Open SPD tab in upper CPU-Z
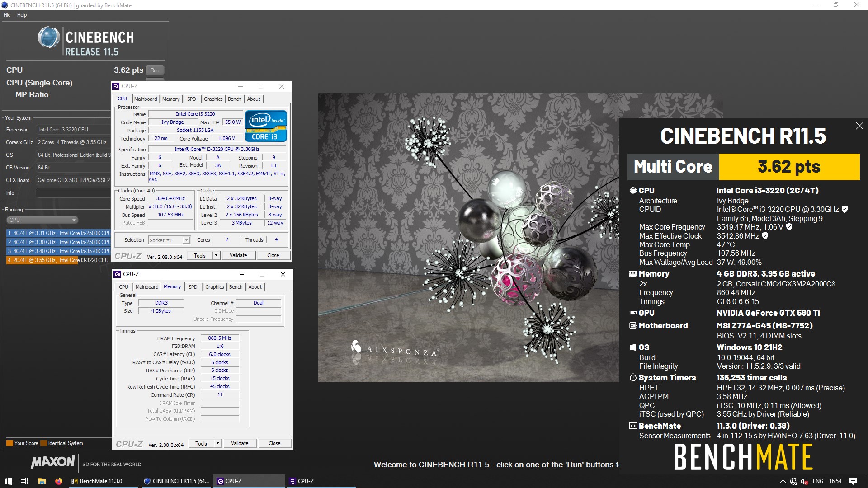Viewport: 868px width, 488px height. [192, 99]
